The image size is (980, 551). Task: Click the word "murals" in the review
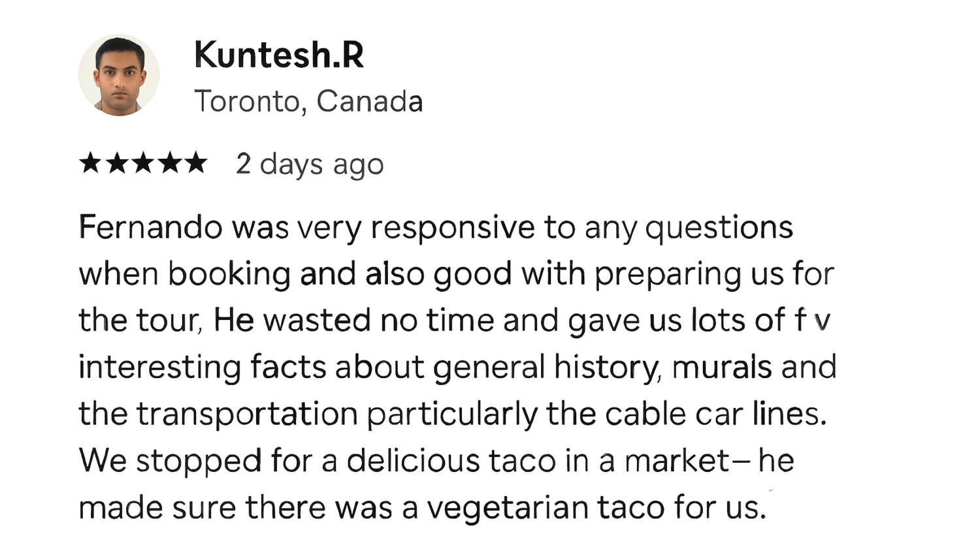(721, 367)
